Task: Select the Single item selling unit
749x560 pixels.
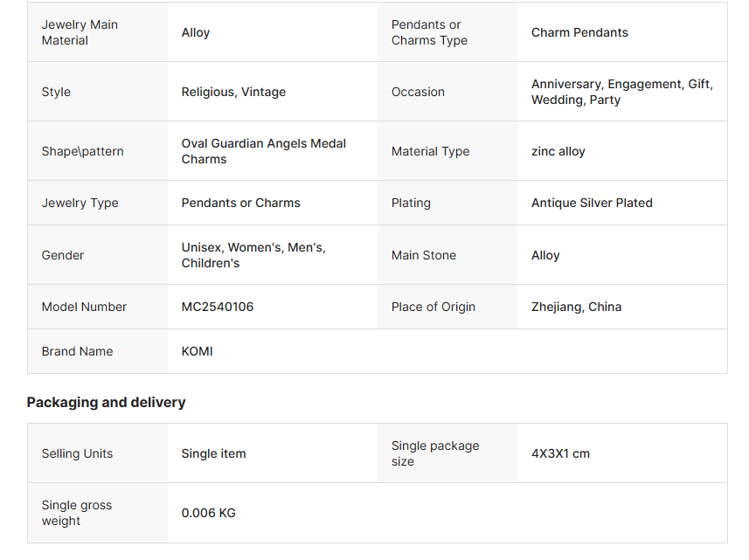Action: pyautogui.click(x=213, y=453)
